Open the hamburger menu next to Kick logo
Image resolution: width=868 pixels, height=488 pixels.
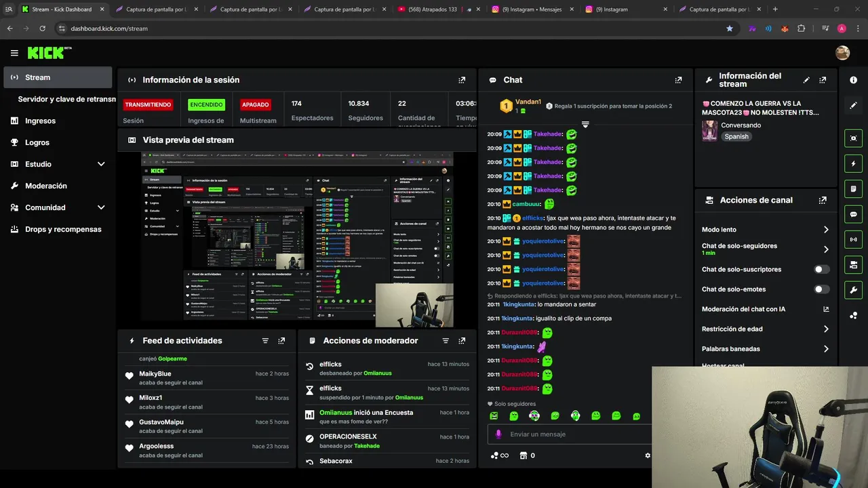click(14, 53)
